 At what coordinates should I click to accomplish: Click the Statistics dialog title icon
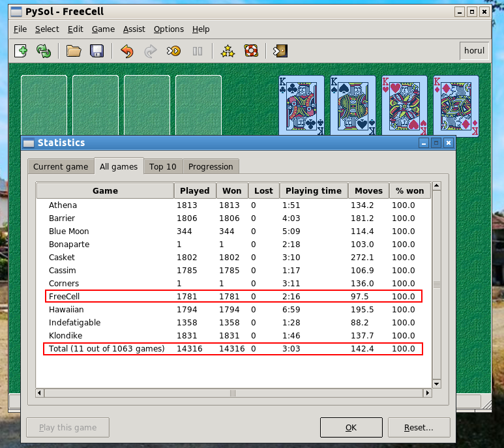[x=29, y=143]
